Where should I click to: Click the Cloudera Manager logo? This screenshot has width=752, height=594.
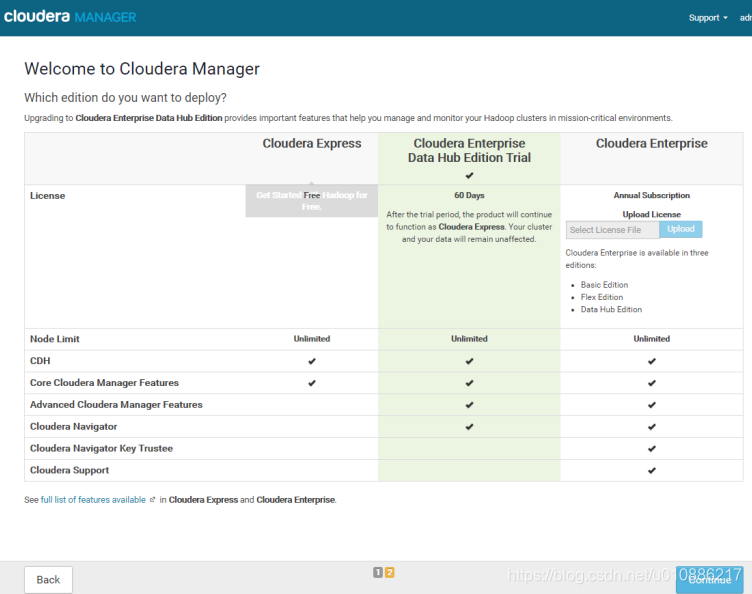point(70,16)
